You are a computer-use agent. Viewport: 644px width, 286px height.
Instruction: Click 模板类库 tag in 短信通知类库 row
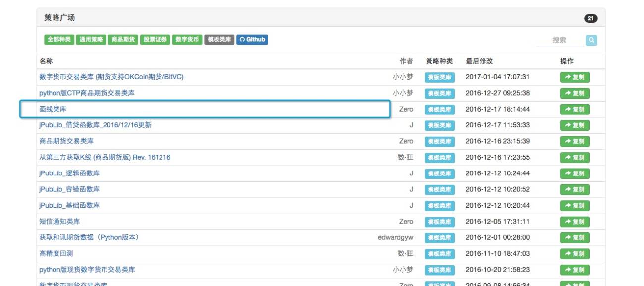tap(439, 222)
